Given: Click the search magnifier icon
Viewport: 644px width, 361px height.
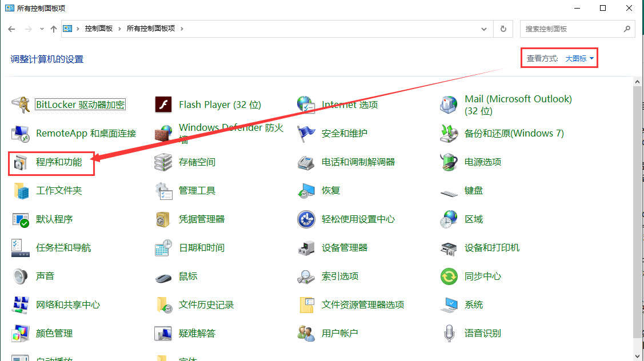Looking at the screenshot, I should [x=627, y=29].
